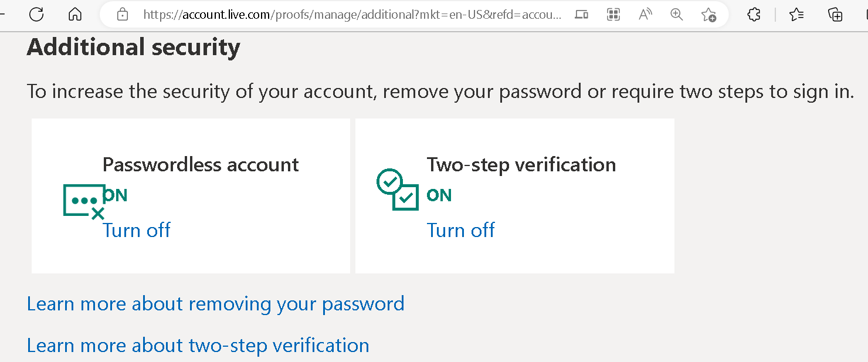Viewport: 868px width, 362px height.
Task: Add this page to favorites
Action: click(708, 15)
